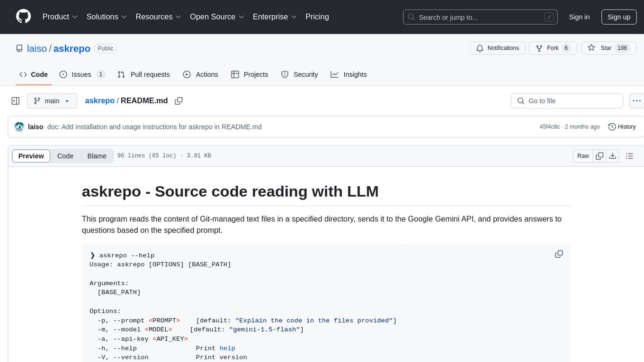
Task: Switch to the Actions tab
Action: 200,74
